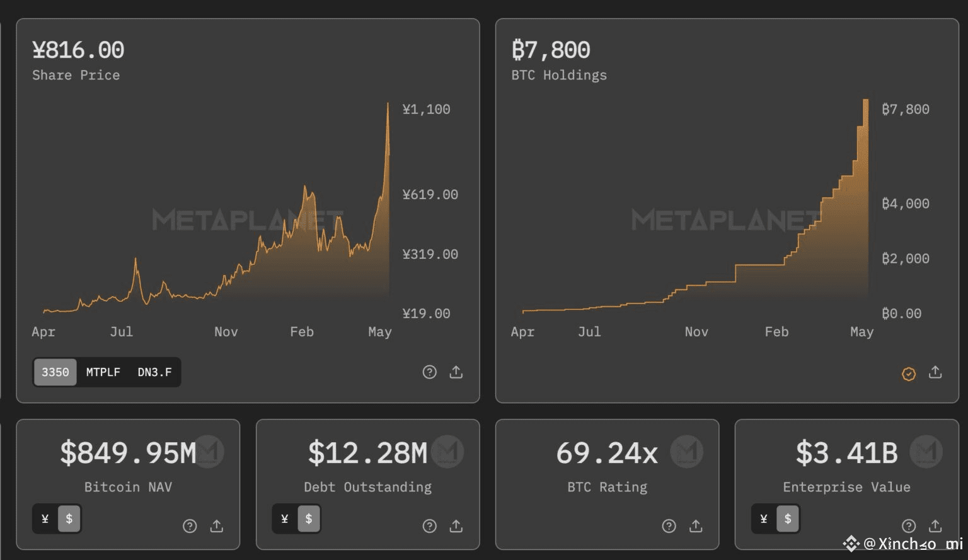
Task: Click the $849.95M Bitcoin NAV value
Action: tap(129, 453)
